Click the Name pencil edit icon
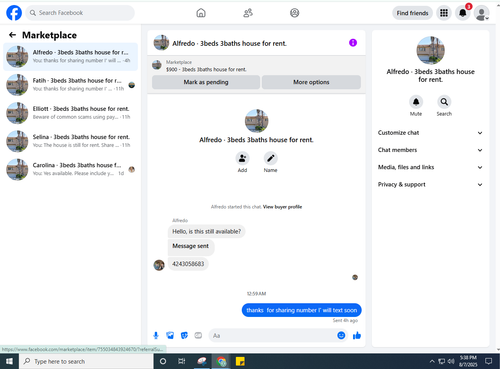 271,158
